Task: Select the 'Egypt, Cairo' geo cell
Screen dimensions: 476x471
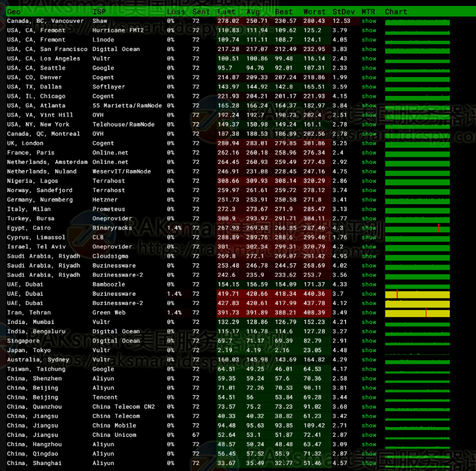Action: coord(29,228)
